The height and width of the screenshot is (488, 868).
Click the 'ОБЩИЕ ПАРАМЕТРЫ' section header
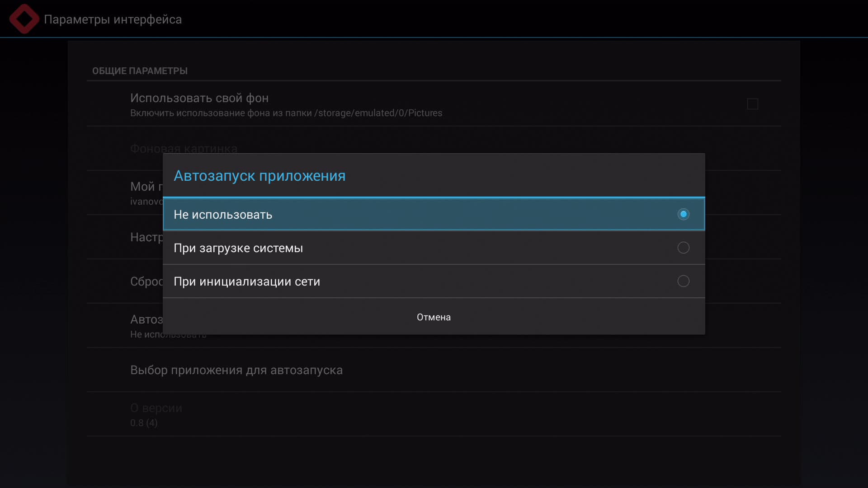pos(140,71)
